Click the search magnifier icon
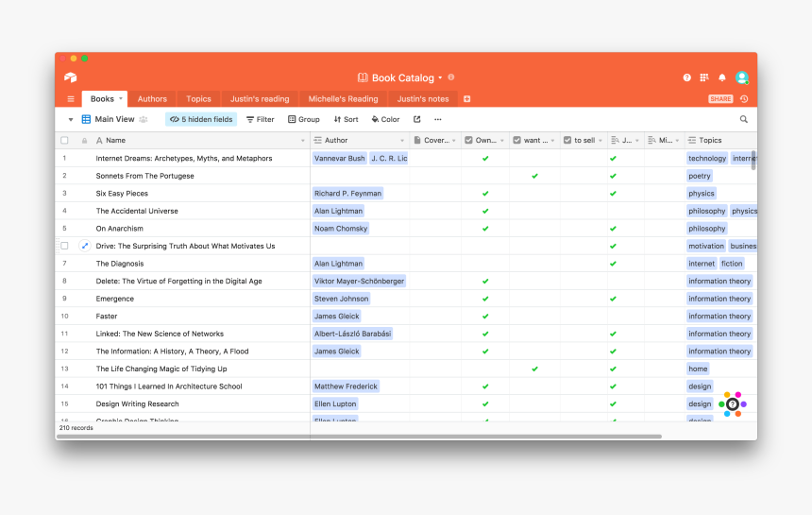 744,119
